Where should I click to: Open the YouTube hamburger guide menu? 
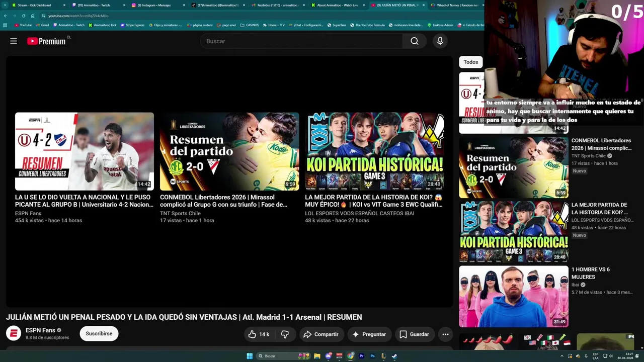(14, 41)
